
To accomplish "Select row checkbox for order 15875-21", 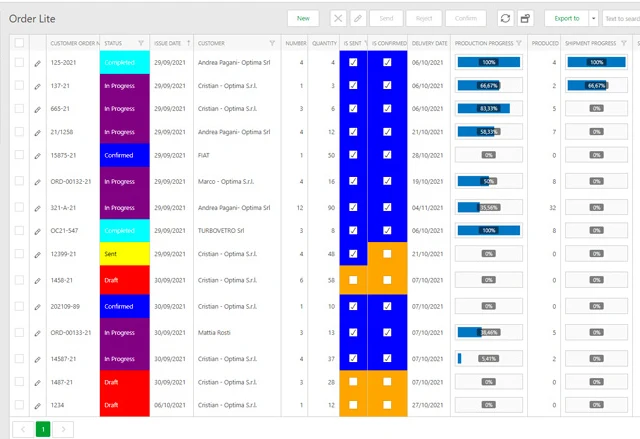I will 19,155.
